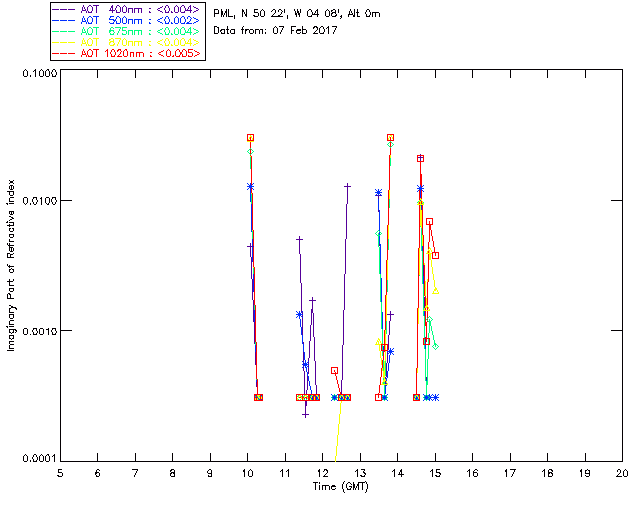Click x-axis tick label 18

coord(548,473)
